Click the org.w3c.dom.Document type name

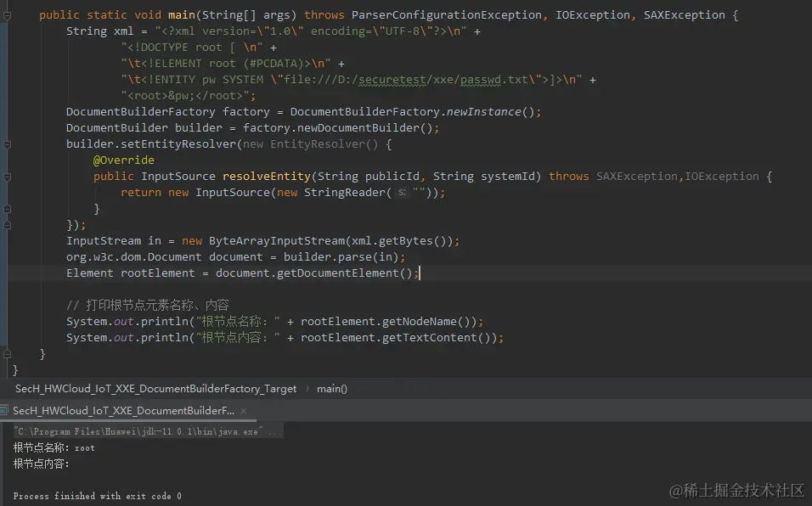(x=133, y=257)
